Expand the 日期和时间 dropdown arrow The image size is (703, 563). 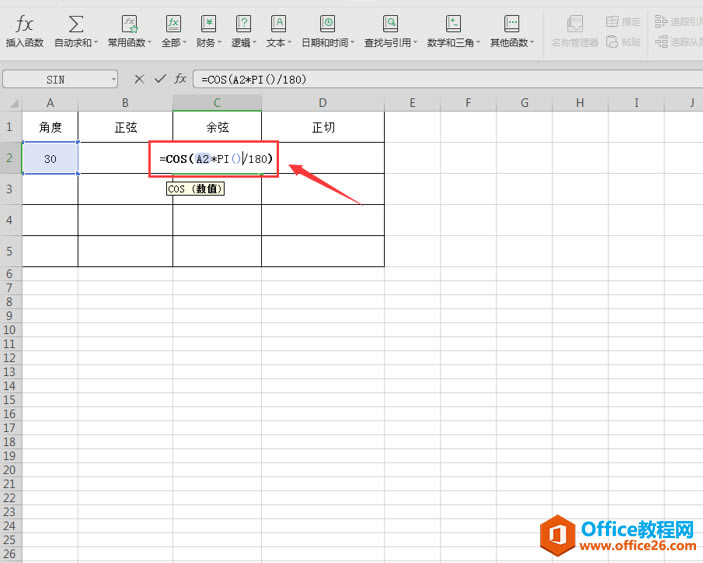click(352, 43)
